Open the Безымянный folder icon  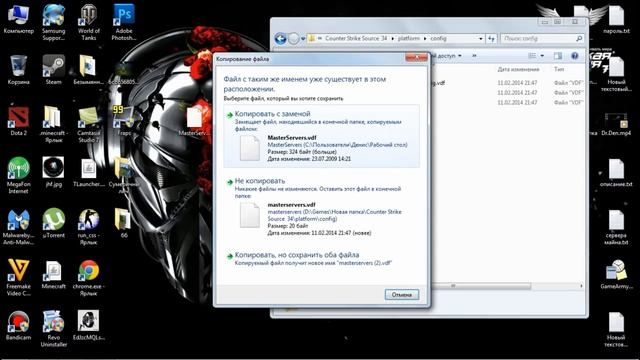tap(88, 70)
